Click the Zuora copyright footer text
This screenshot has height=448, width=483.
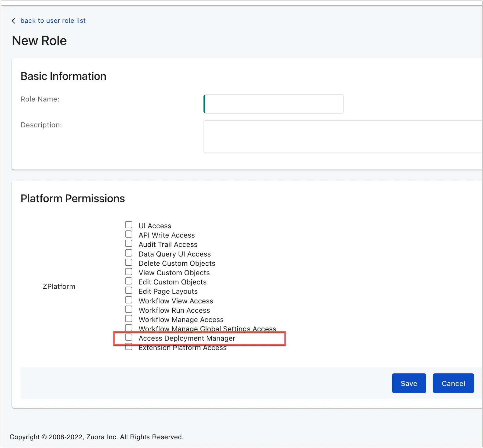(97, 437)
